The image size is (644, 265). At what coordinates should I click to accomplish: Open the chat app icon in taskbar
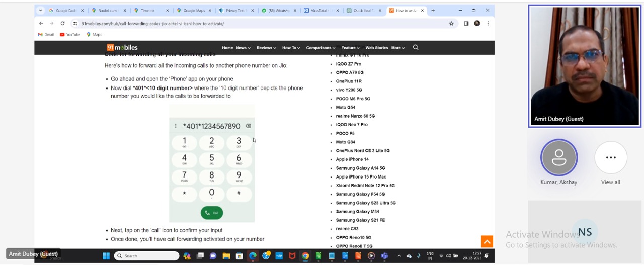[213, 256]
